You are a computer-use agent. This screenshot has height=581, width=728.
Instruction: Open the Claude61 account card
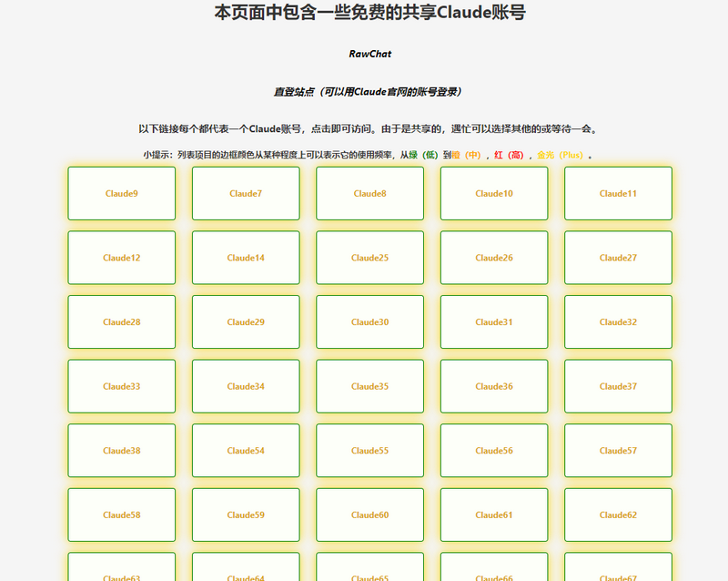pos(494,515)
